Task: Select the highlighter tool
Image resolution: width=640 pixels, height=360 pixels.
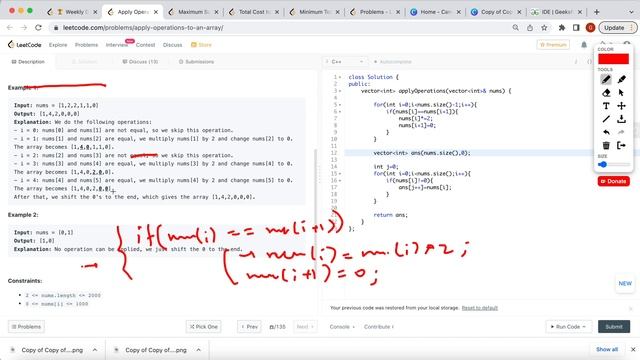Action: pos(622,79)
